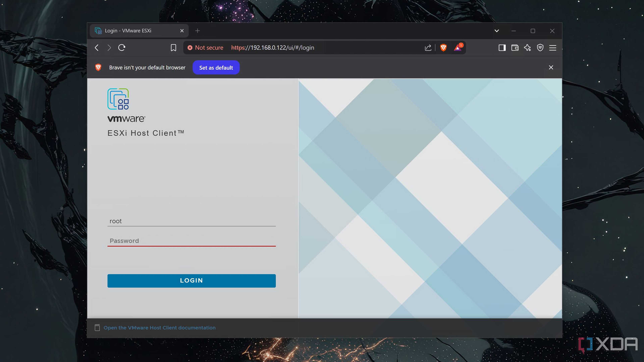Bookmark this page with the bookmark icon

click(173, 47)
